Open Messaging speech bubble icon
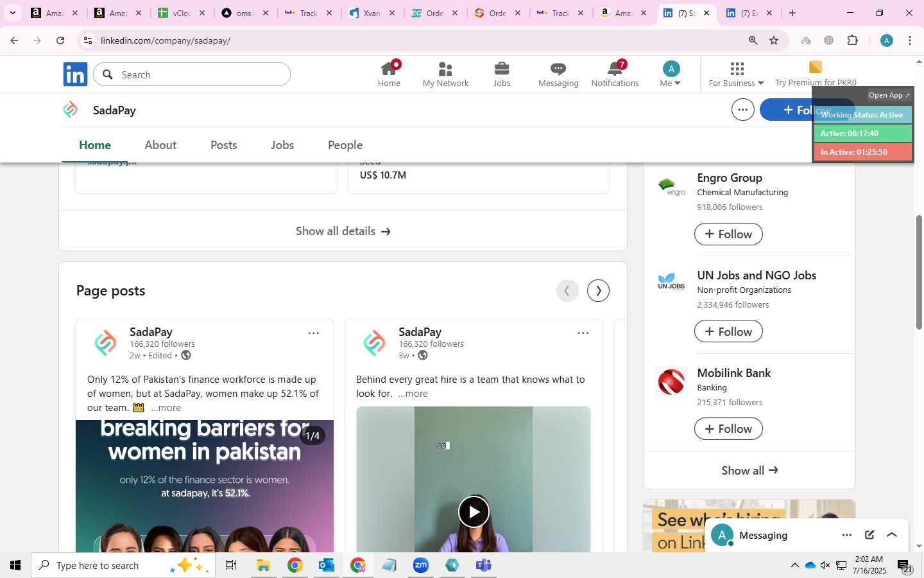Screen dimensions: 924x578 point(558,74)
